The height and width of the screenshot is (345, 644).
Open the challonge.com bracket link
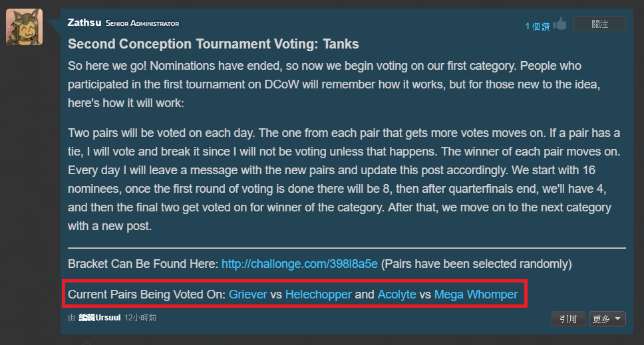[x=299, y=264]
